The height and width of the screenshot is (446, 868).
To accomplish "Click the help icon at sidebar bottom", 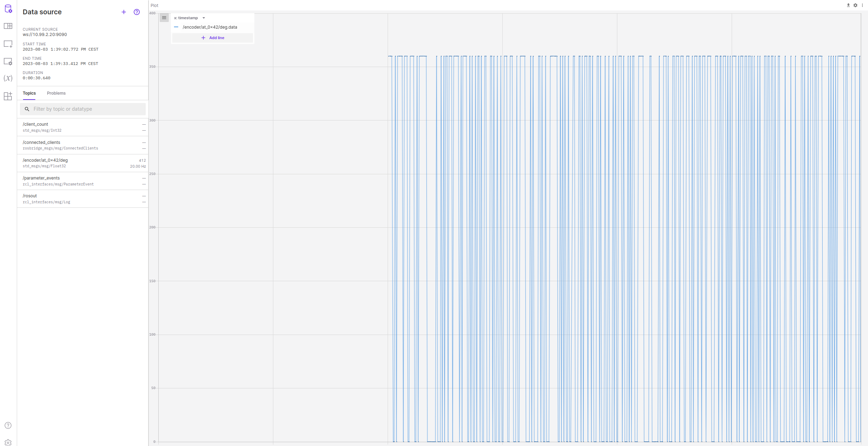I will (8, 425).
